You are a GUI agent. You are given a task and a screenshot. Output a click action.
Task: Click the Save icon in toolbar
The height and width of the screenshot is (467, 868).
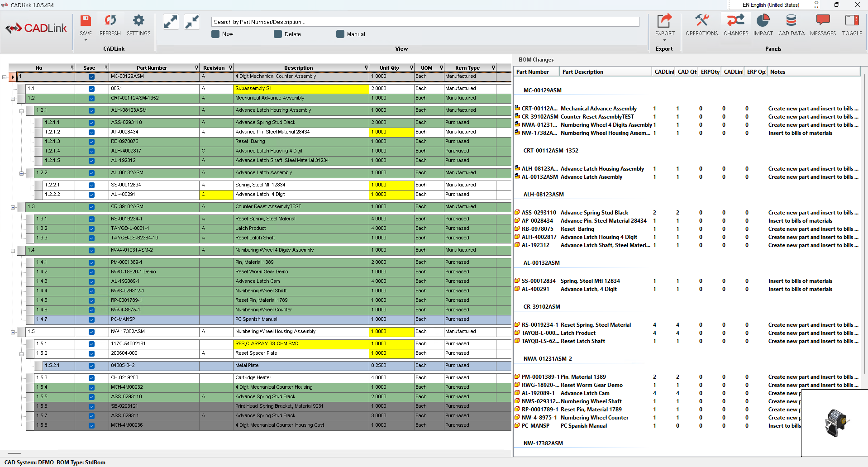pos(86,21)
